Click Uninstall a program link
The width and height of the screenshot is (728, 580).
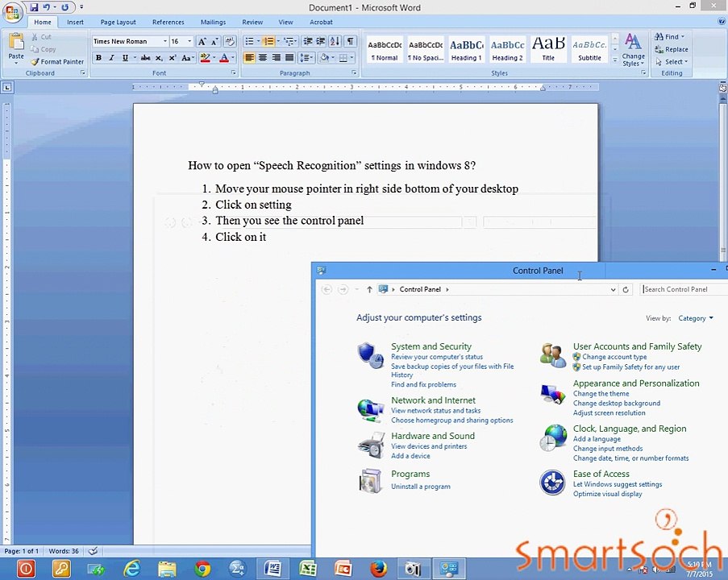421,487
